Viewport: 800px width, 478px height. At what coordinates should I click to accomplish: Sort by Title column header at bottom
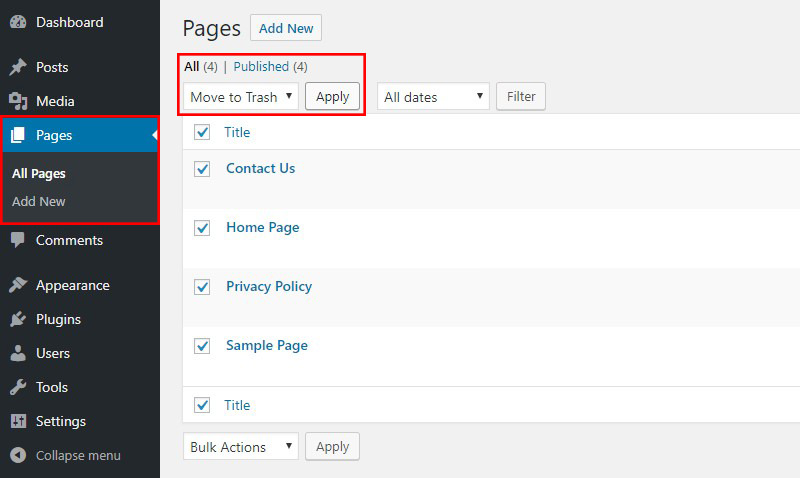tap(237, 405)
